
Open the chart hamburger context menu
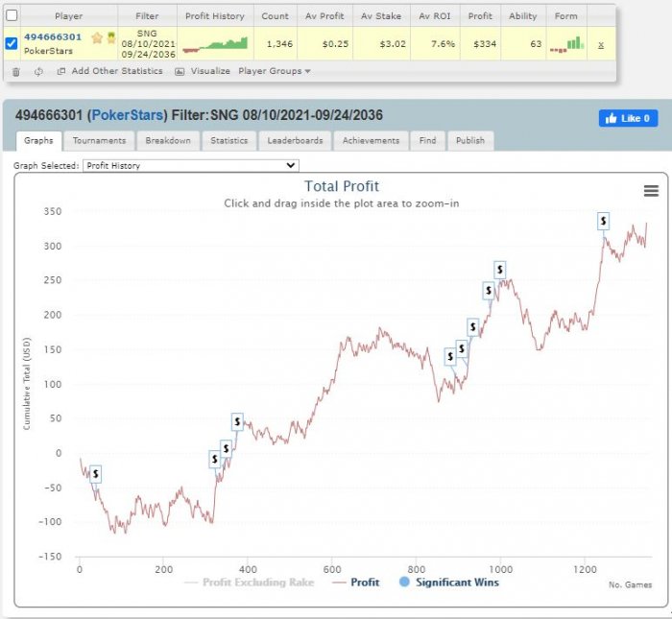coord(651,191)
